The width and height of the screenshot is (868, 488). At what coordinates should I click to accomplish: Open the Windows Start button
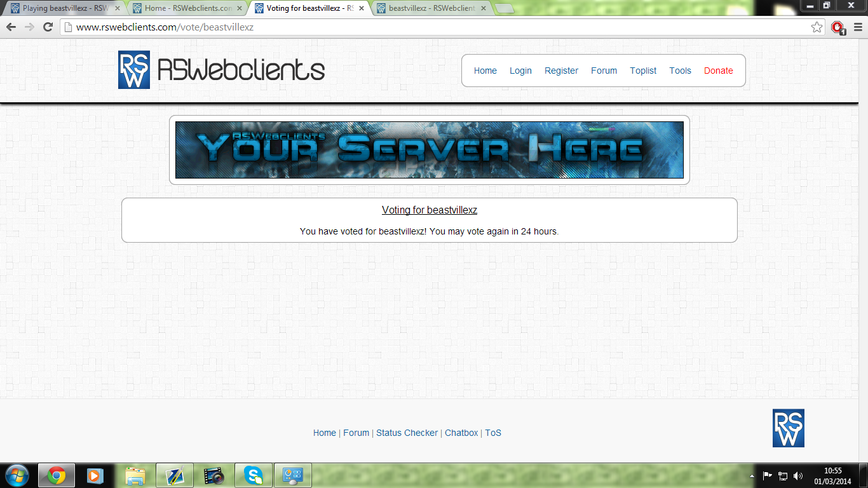tap(17, 475)
